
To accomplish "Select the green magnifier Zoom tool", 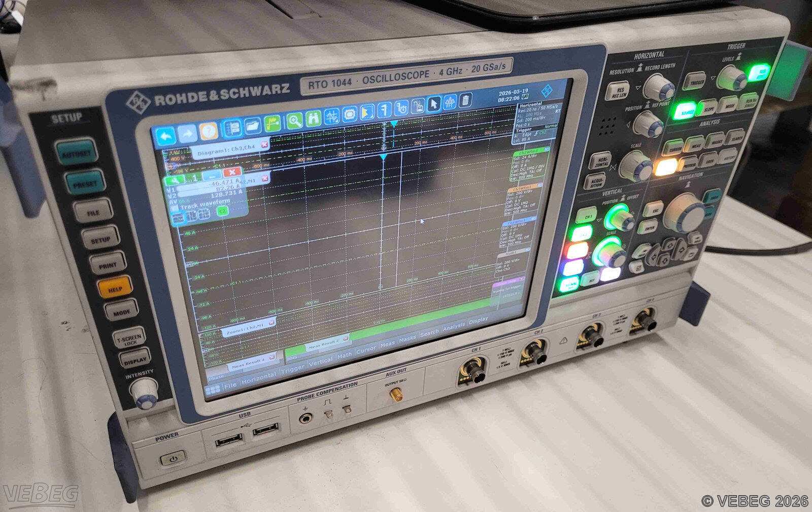I will (x=294, y=121).
